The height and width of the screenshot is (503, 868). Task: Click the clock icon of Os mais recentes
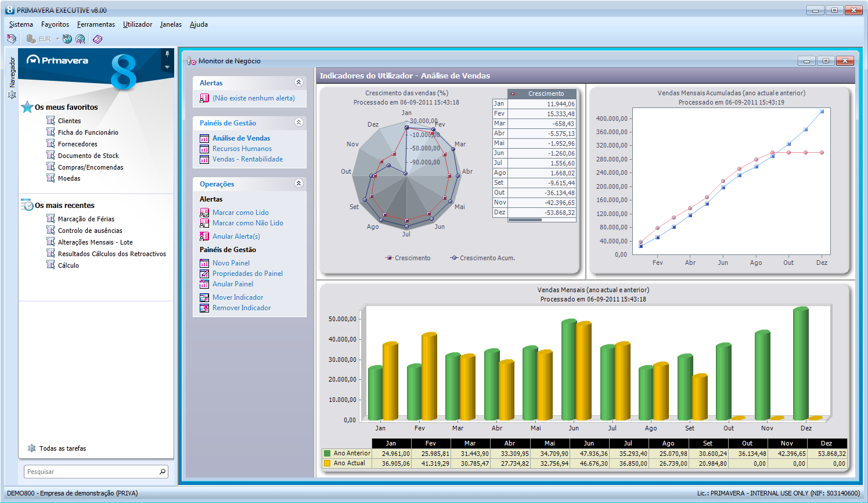point(27,205)
